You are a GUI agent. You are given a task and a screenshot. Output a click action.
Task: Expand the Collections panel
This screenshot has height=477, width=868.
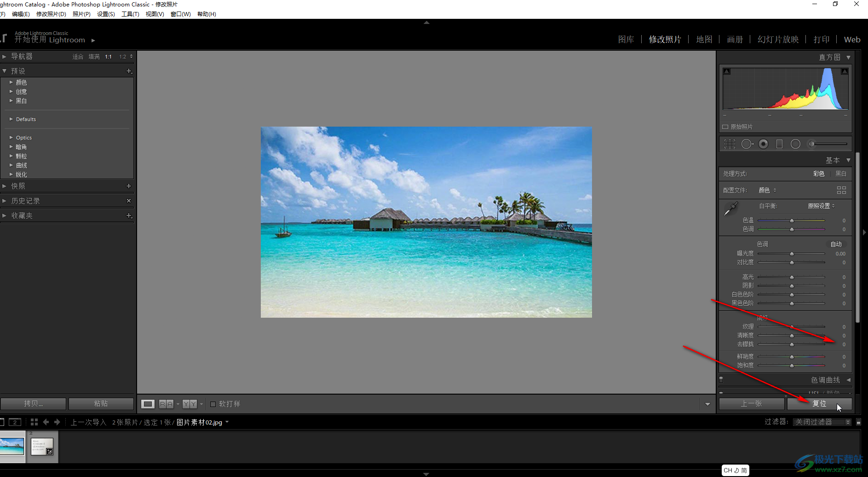(x=4, y=215)
